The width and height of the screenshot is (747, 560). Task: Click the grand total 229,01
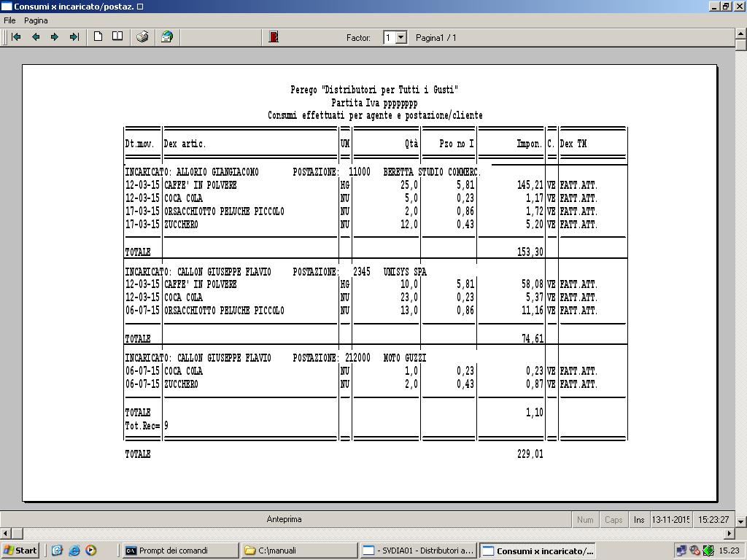(x=530, y=454)
